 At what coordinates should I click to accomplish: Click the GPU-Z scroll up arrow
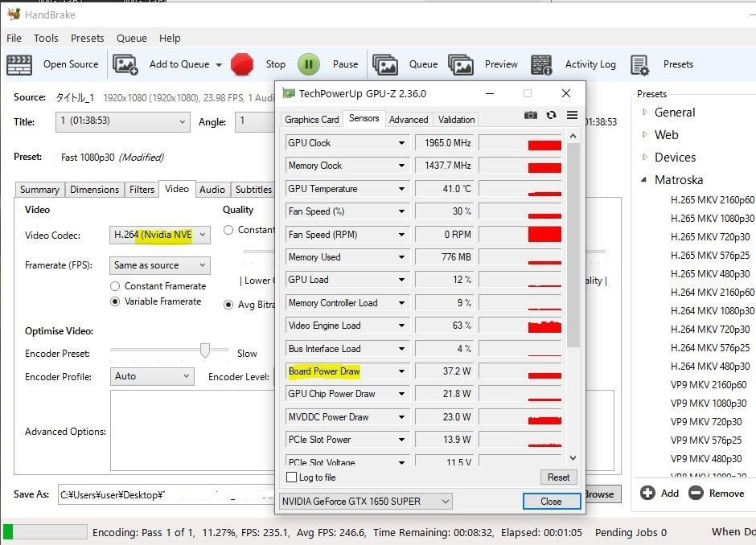click(573, 137)
